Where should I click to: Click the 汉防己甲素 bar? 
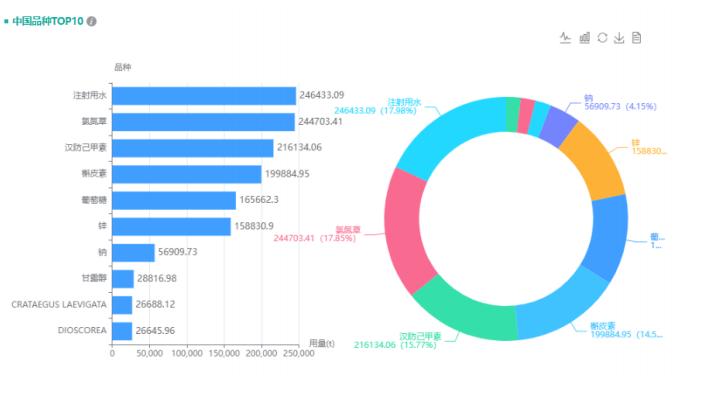[193, 148]
